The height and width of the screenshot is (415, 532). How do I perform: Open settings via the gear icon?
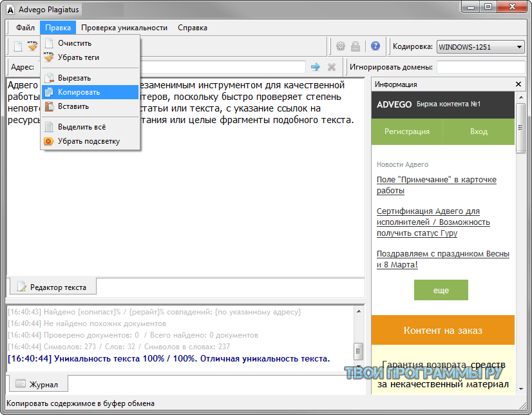[x=341, y=46]
